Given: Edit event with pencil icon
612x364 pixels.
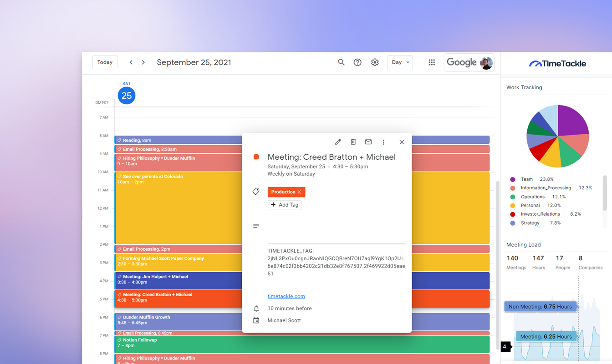Looking at the screenshot, I should (338, 142).
